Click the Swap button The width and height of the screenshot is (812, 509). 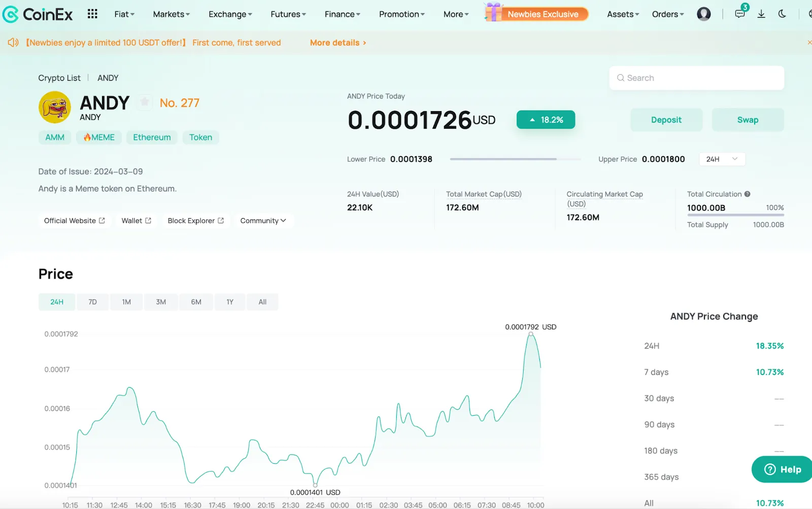click(748, 120)
